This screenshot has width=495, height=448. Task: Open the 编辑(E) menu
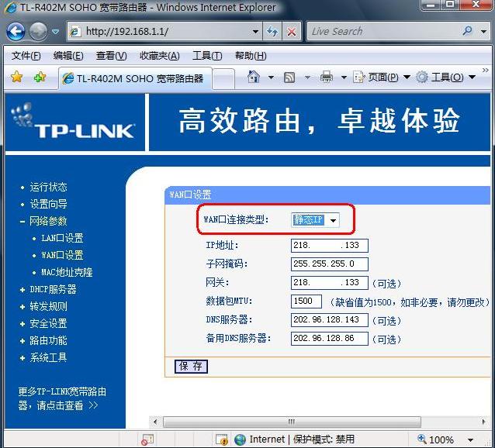[68, 56]
